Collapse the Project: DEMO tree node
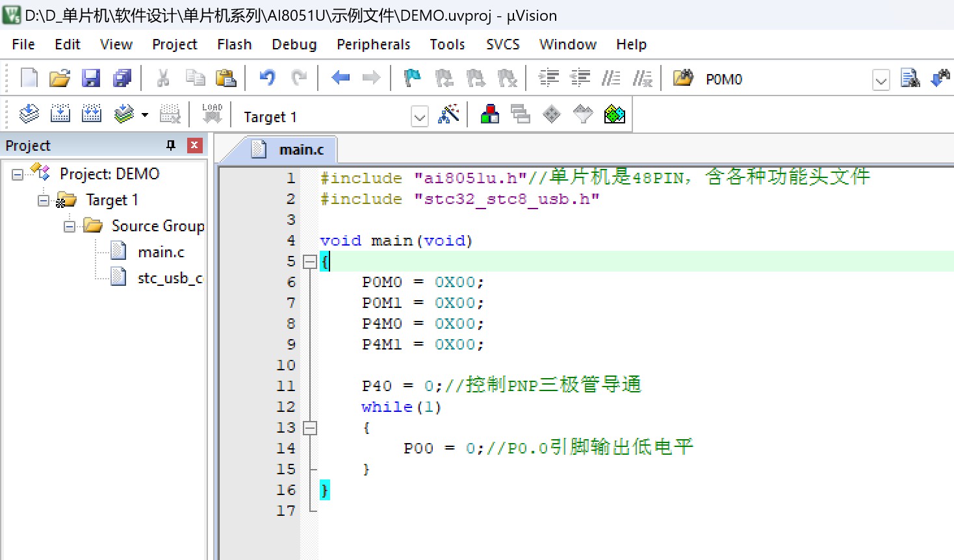 (x=18, y=174)
